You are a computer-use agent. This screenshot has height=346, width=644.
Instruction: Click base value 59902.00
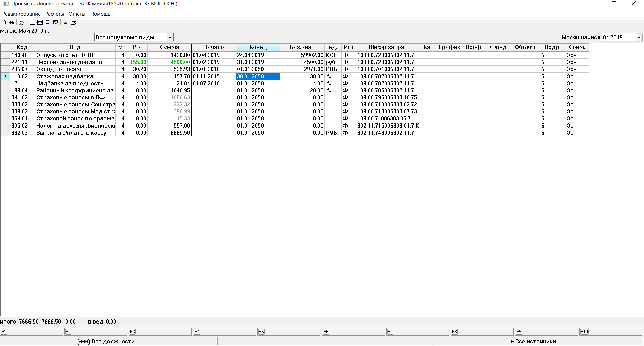click(302, 55)
